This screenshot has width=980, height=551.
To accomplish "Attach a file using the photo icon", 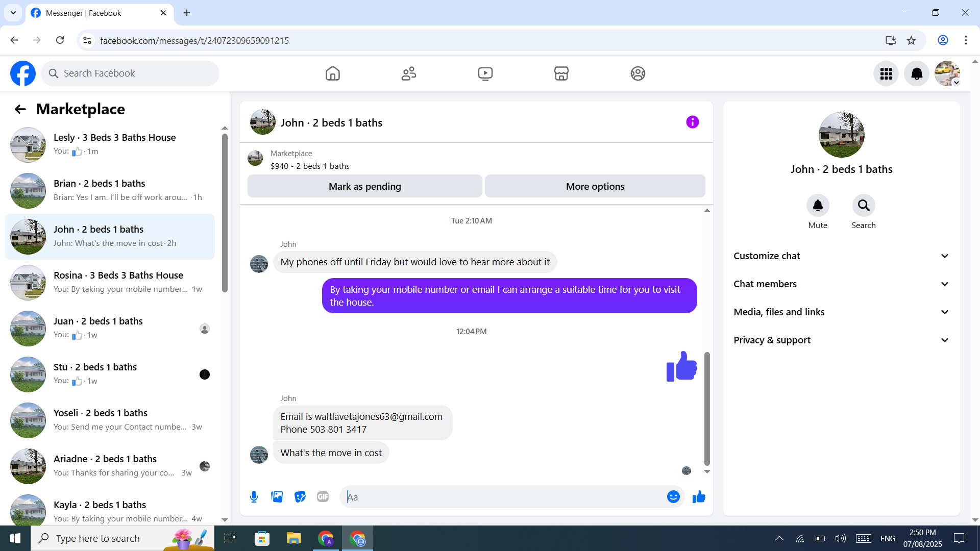I will coord(277,496).
